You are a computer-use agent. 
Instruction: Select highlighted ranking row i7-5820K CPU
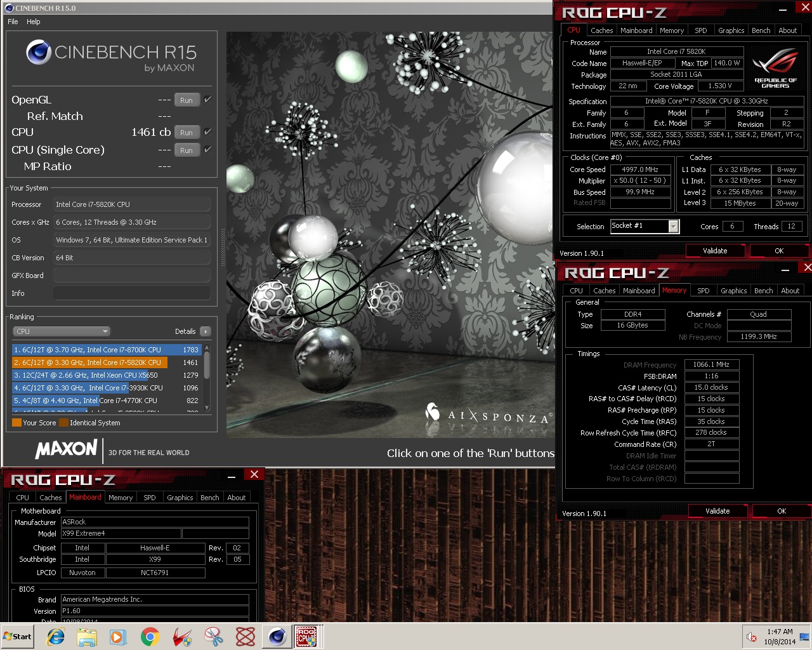pos(106,362)
